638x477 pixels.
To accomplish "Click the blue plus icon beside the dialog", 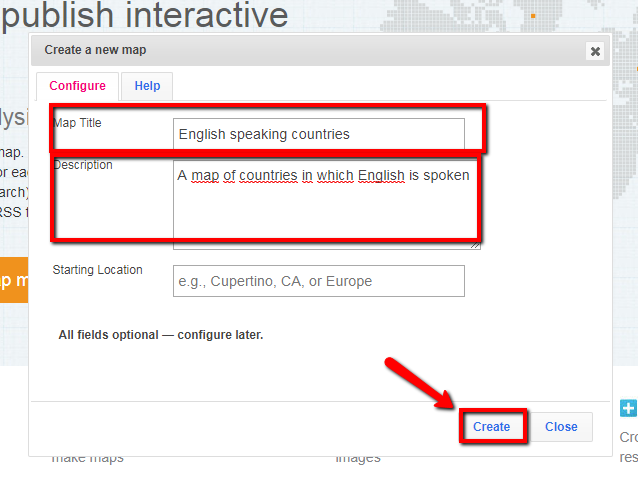I will pyautogui.click(x=628, y=408).
